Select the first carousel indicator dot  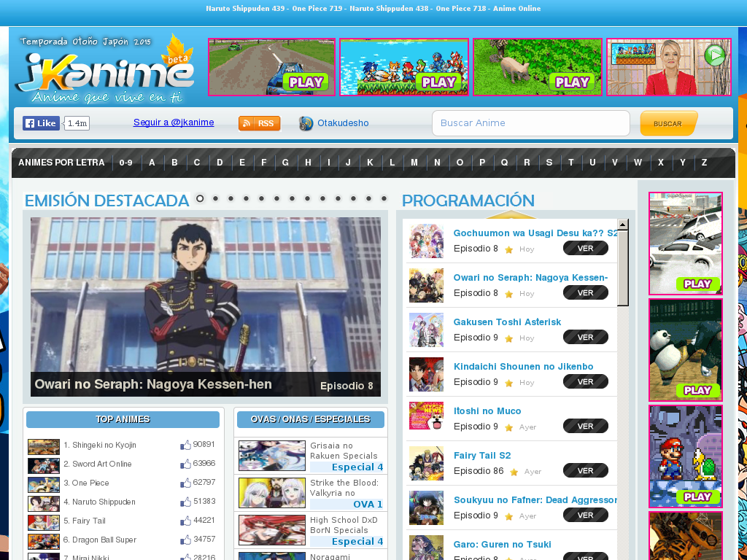point(199,198)
